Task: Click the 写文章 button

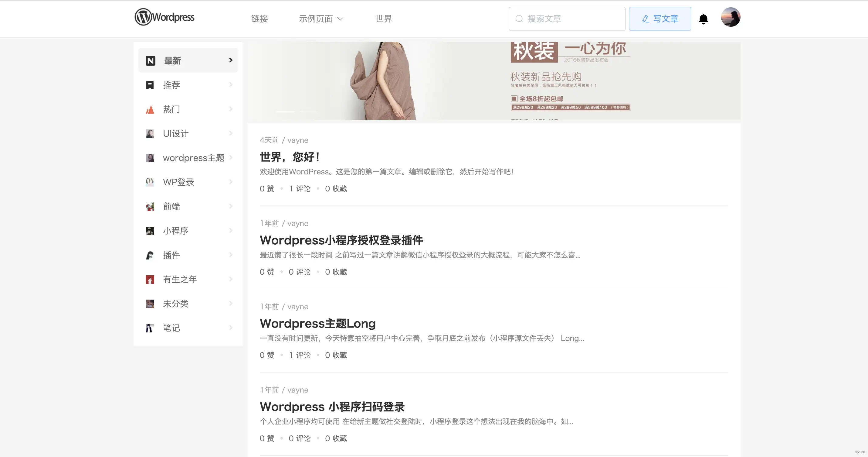Action: coord(660,19)
